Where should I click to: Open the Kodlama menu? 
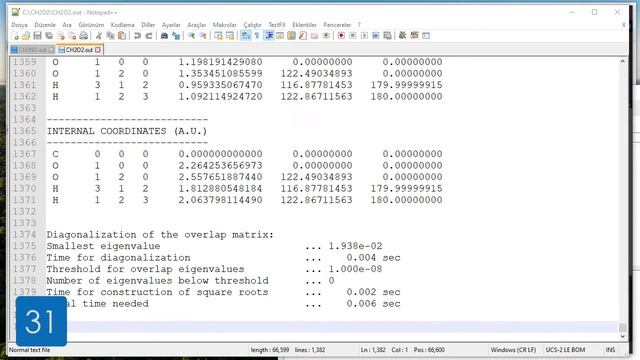coord(122,25)
